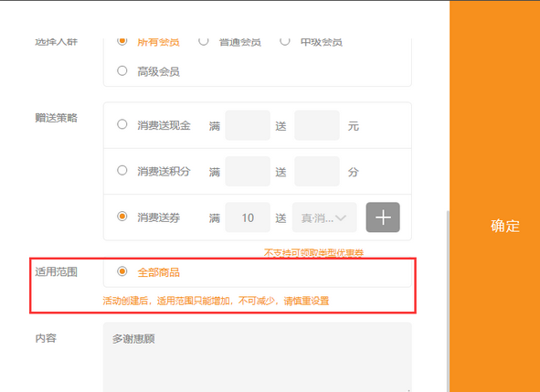Pick the 消费送积分 strategy option
The height and width of the screenshot is (392, 540).
[x=122, y=171]
